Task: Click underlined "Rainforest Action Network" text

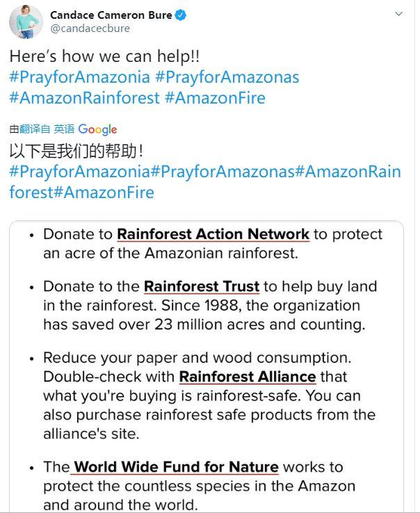Action: point(213,234)
